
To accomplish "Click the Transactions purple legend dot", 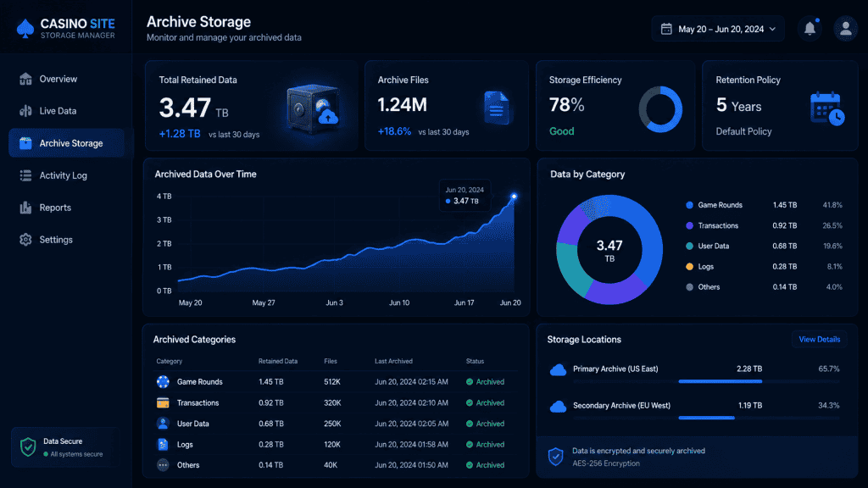I will (689, 225).
